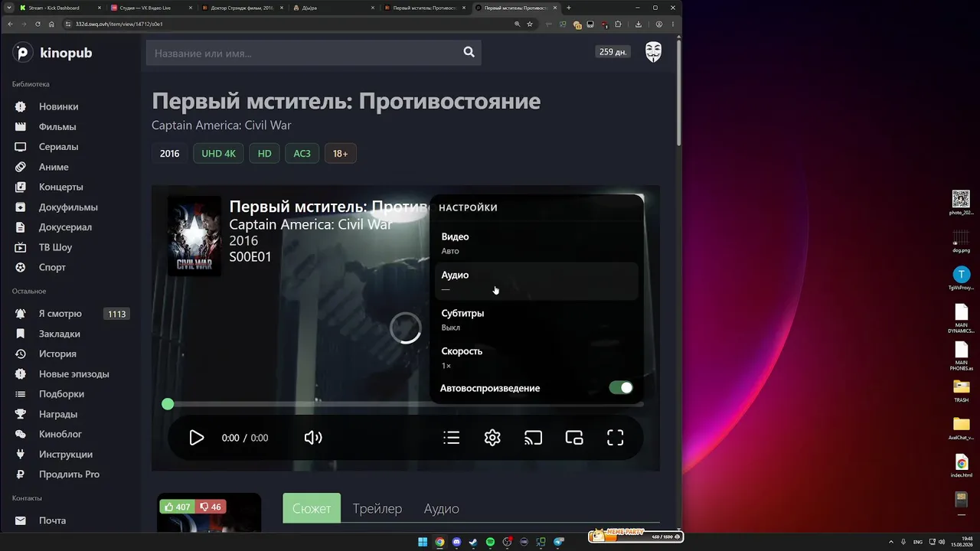Open ТВ Шоу section
The height and width of the screenshot is (551, 980).
pyautogui.click(x=55, y=247)
